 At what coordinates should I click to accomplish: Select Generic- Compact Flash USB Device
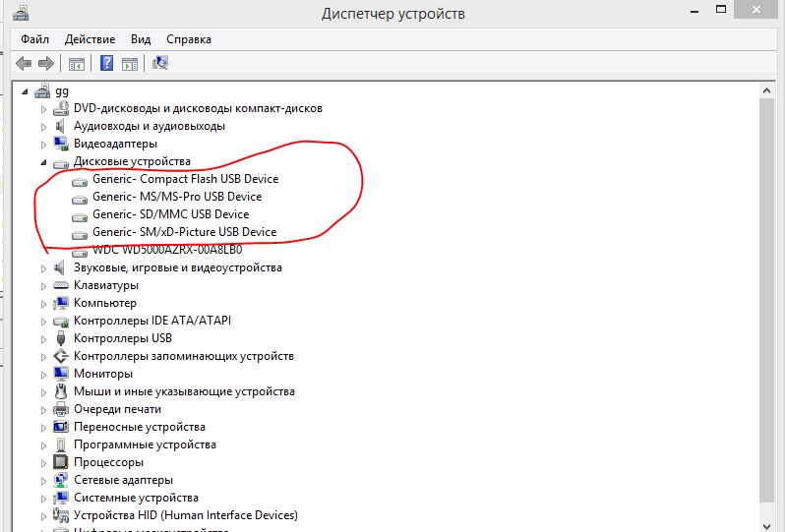185,179
